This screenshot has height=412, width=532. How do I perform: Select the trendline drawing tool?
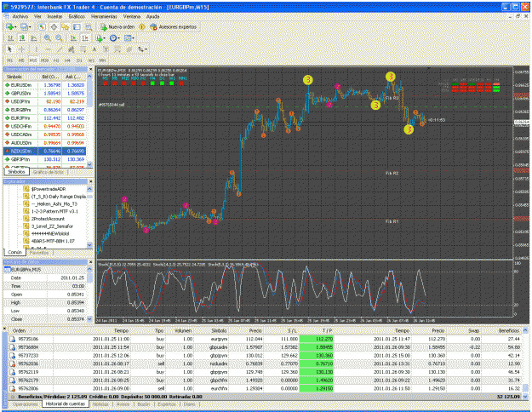pos(60,49)
